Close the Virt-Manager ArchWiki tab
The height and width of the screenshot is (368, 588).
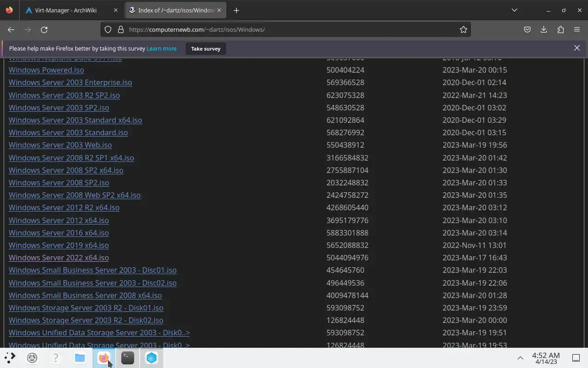(x=116, y=10)
